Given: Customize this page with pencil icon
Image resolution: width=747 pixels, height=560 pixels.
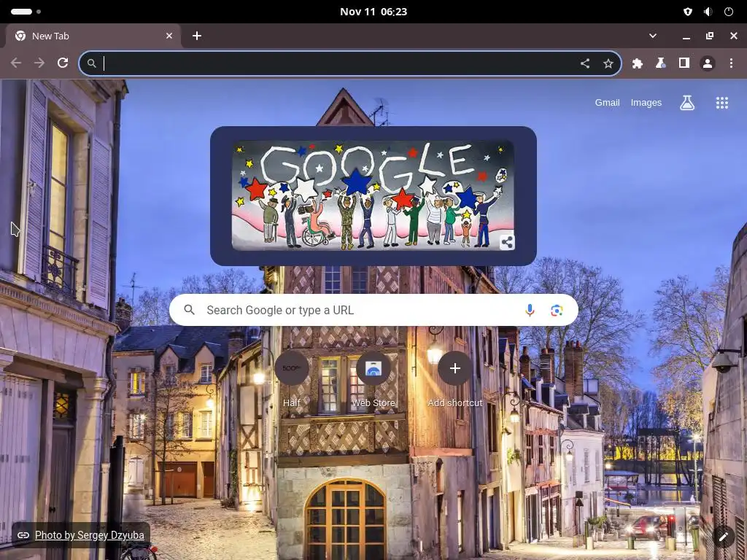Looking at the screenshot, I should (723, 537).
